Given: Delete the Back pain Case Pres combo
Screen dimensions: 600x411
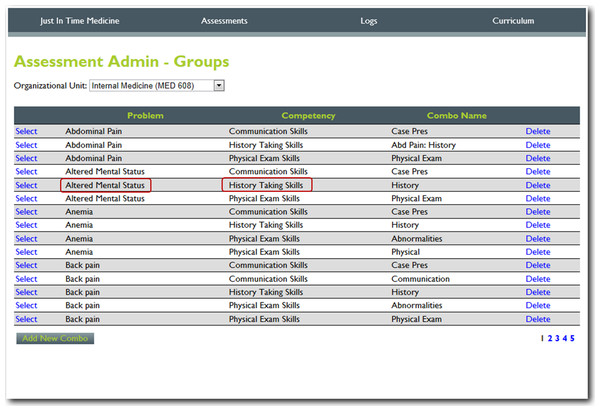Looking at the screenshot, I should (538, 265).
